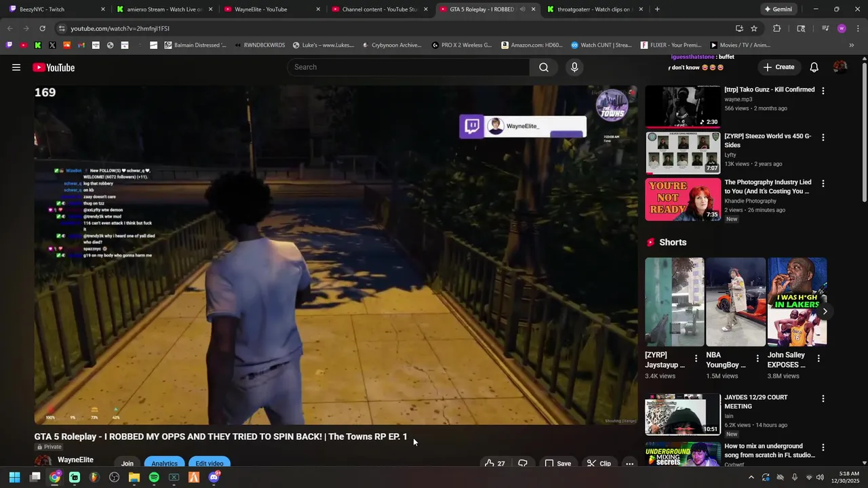The image size is (868, 488).
Task: Switch to amierxo Stream tab
Action: pyautogui.click(x=164, y=9)
